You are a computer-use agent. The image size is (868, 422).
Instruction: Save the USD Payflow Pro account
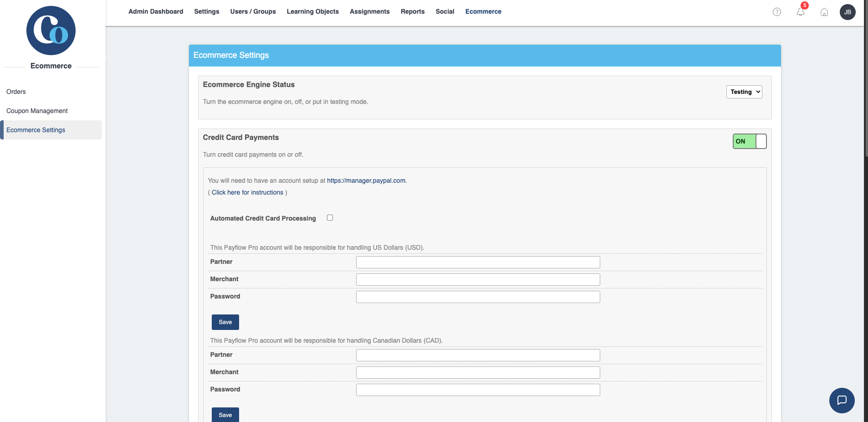click(225, 322)
